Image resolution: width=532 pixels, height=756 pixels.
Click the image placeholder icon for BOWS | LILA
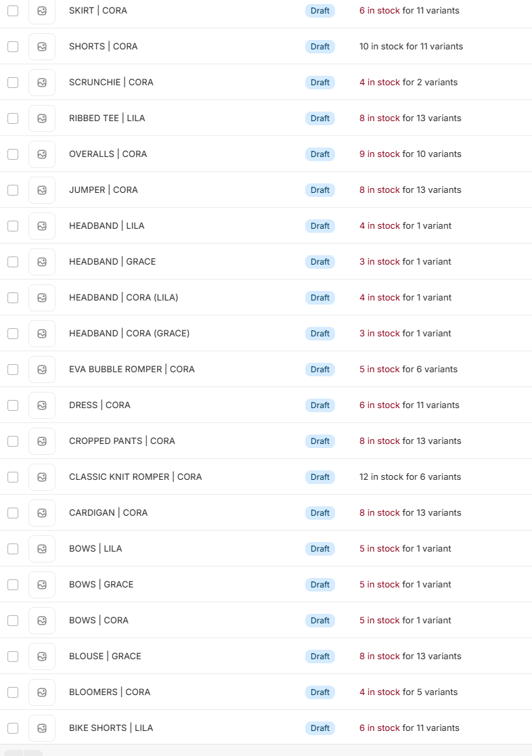[x=42, y=549]
